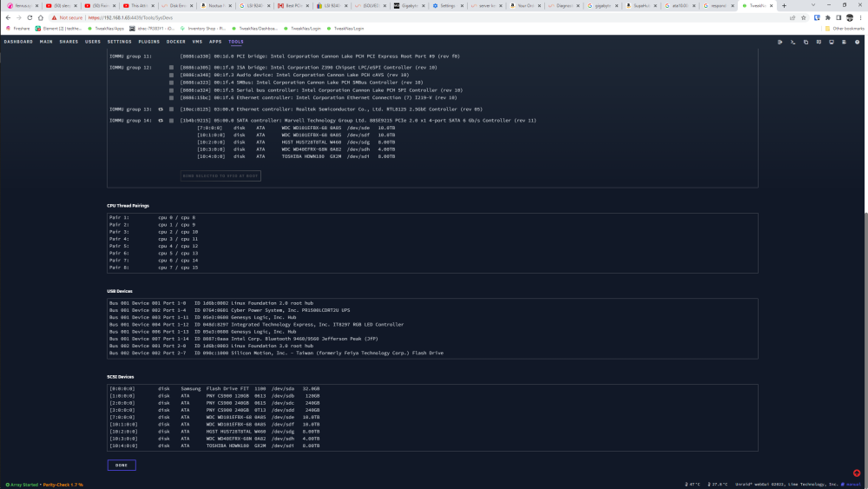Click the DONE button
Image resolution: width=868 pixels, height=489 pixels.
coord(122,466)
